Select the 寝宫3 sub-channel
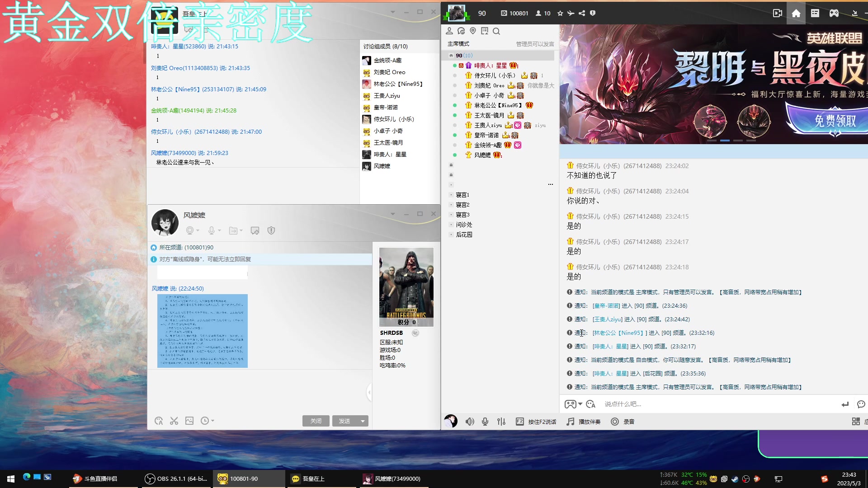Viewport: 868px width, 488px height. point(462,215)
